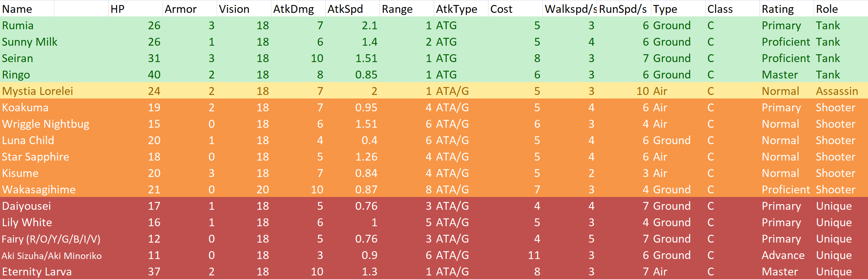This screenshot has width=868, height=279.
Task: Select the Lily White cell
Action: pyautogui.click(x=27, y=222)
